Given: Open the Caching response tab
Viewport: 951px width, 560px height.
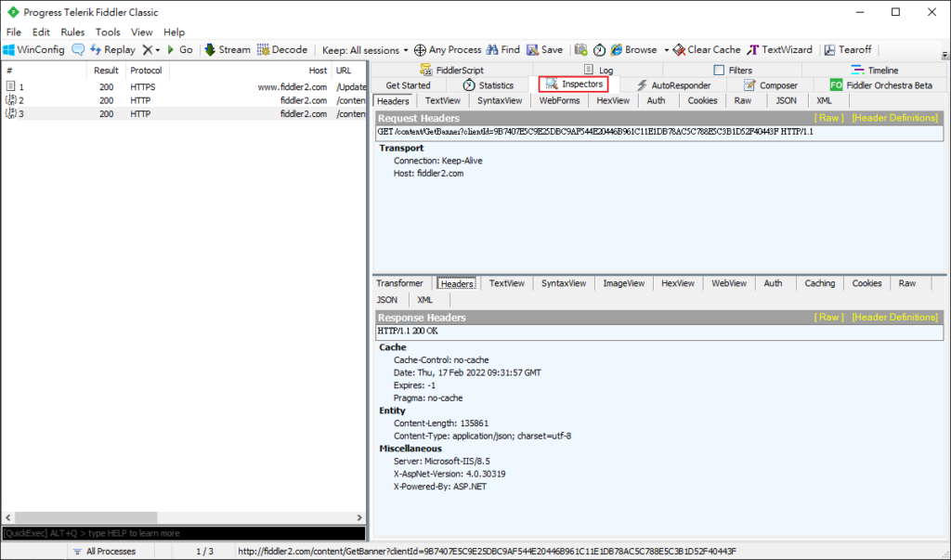Looking at the screenshot, I should coord(819,283).
